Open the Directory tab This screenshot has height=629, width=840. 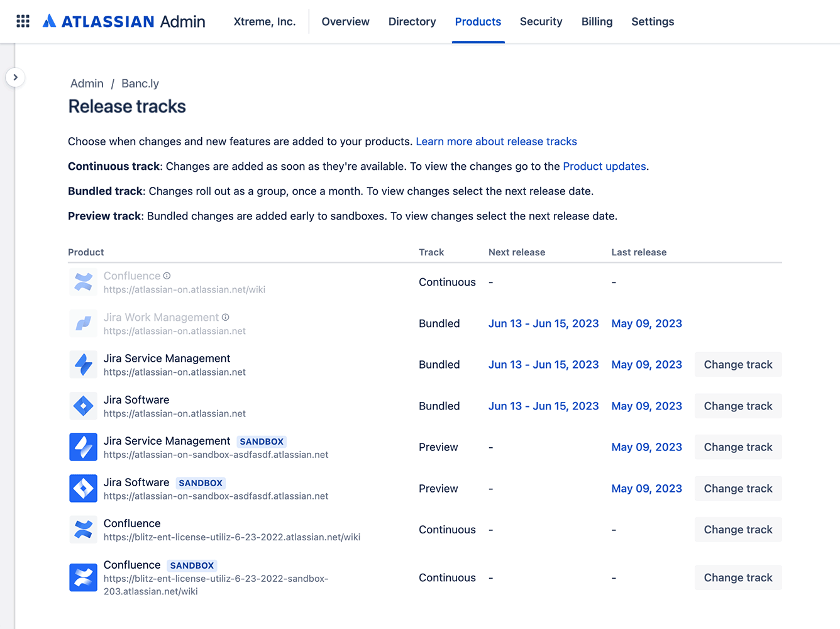tap(412, 21)
